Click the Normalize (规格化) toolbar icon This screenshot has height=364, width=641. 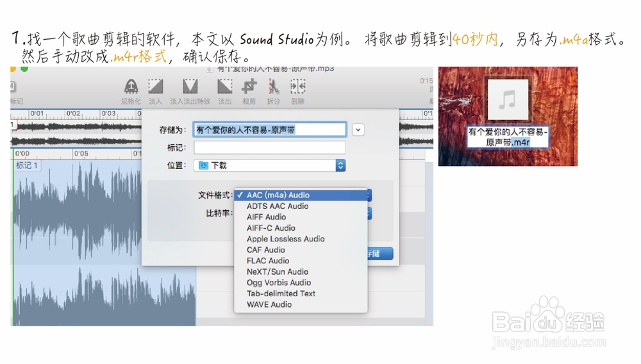click(x=131, y=87)
